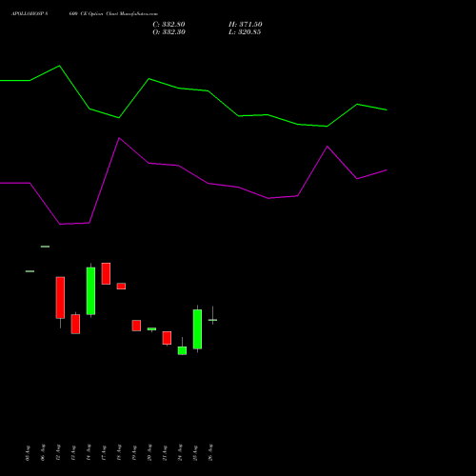
Task: Click the tall green candle above 25 Aug
Action: pos(197,329)
